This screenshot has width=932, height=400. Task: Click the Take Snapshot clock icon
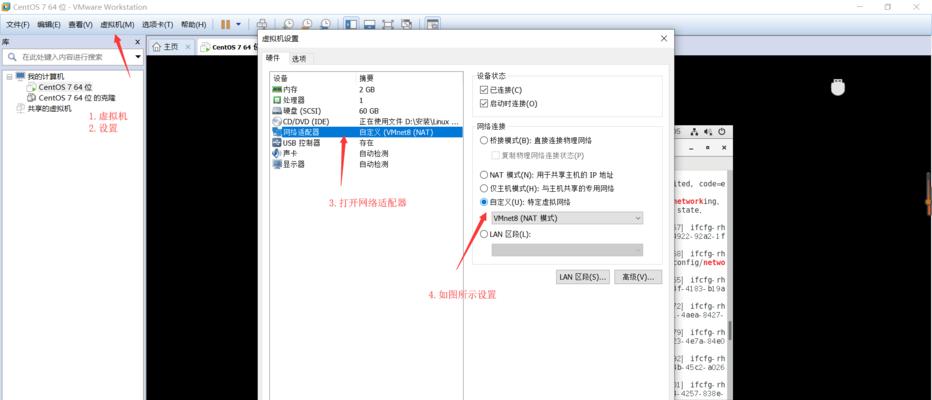[288, 24]
